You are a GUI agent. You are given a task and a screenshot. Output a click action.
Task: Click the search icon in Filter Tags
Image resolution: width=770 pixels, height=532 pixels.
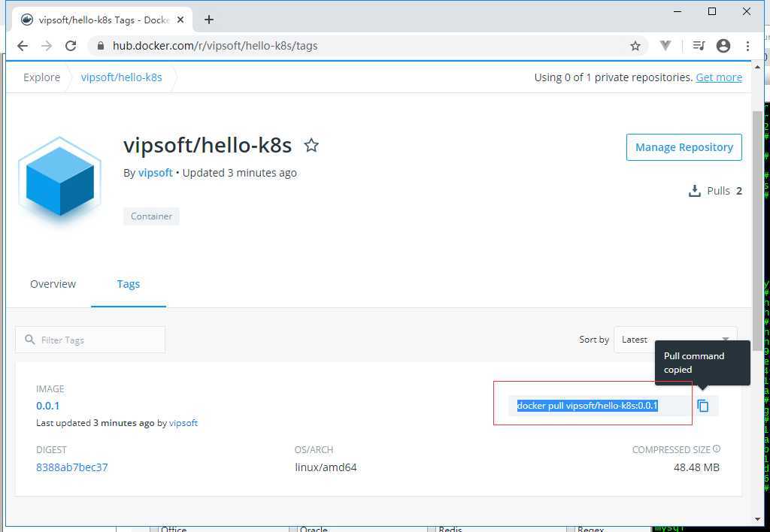[x=29, y=340]
